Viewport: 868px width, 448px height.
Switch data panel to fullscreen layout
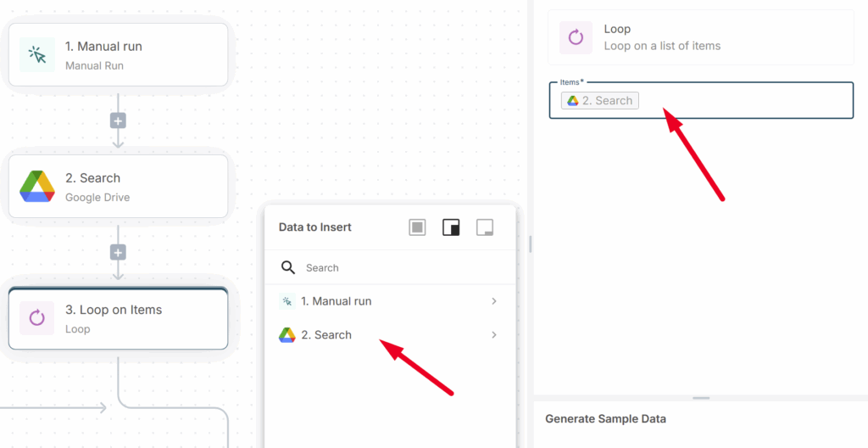(417, 227)
